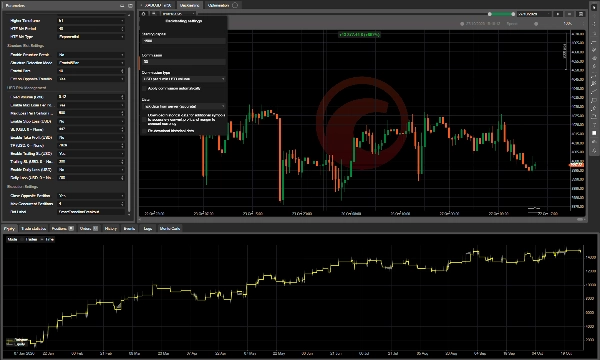Image resolution: width=600 pixels, height=360 pixels.
Task: Click the Max Concurrent Positions stepper arrows
Action: pyautogui.click(x=122, y=204)
